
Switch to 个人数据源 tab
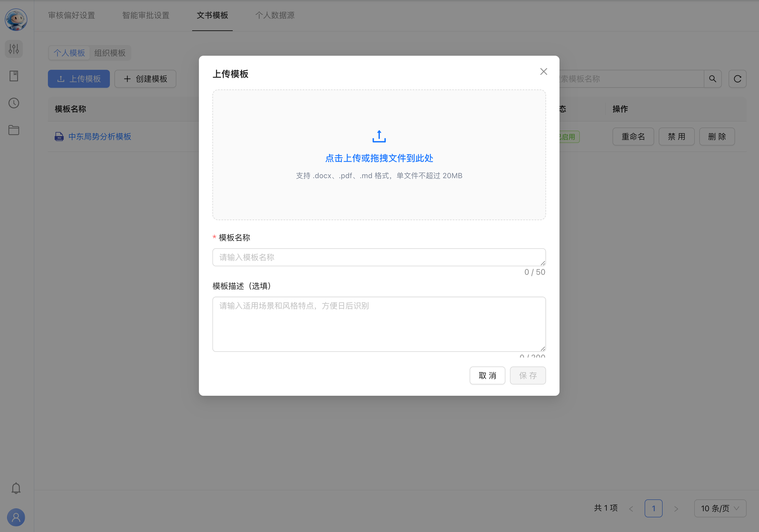point(275,15)
